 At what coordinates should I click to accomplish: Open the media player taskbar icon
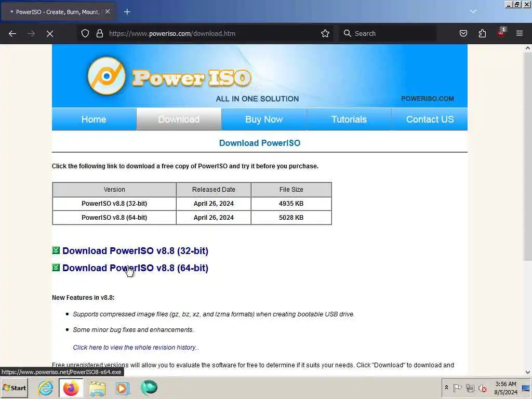click(x=123, y=388)
